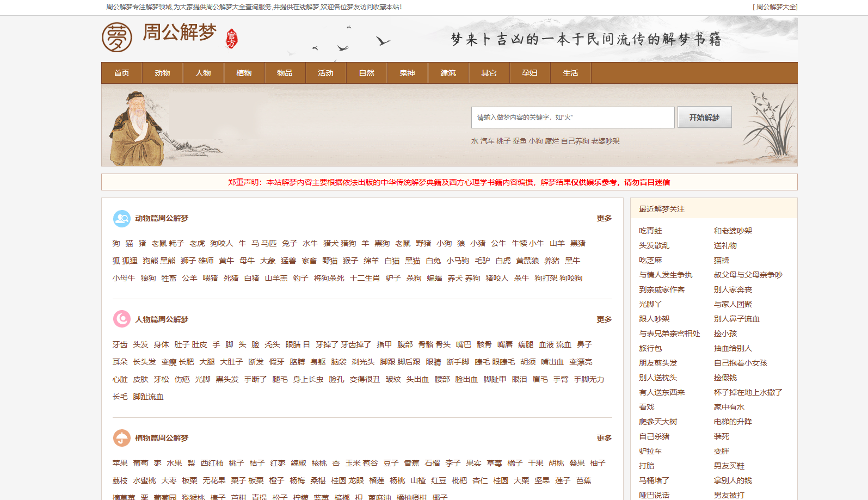Click the 老婆吵架 suggested keyword
The width and height of the screenshot is (868, 500).
click(x=606, y=141)
